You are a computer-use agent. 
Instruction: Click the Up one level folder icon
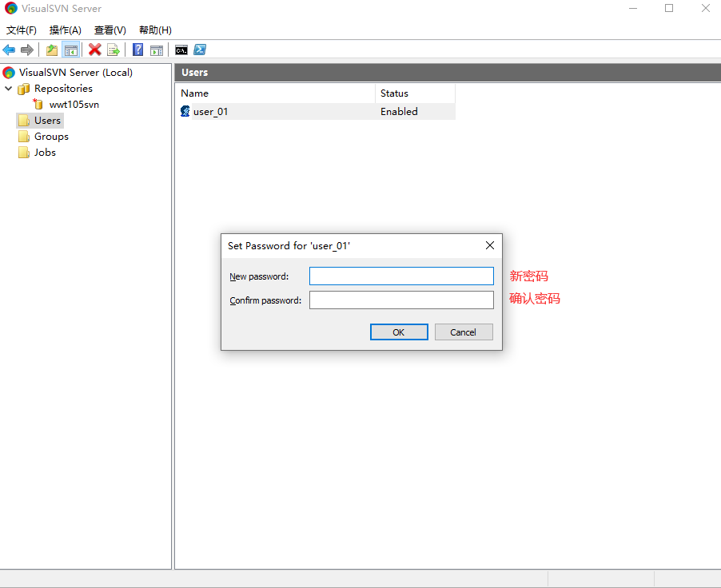(52, 50)
